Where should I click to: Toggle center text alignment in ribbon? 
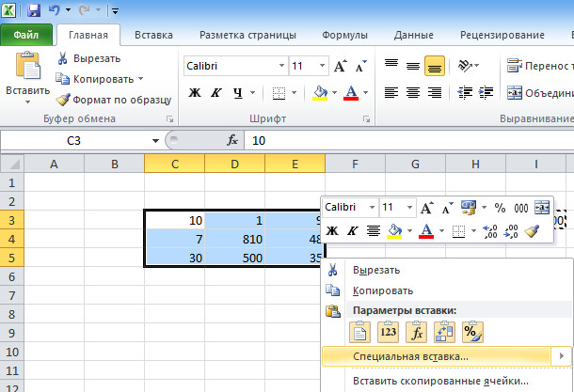pyautogui.click(x=413, y=92)
